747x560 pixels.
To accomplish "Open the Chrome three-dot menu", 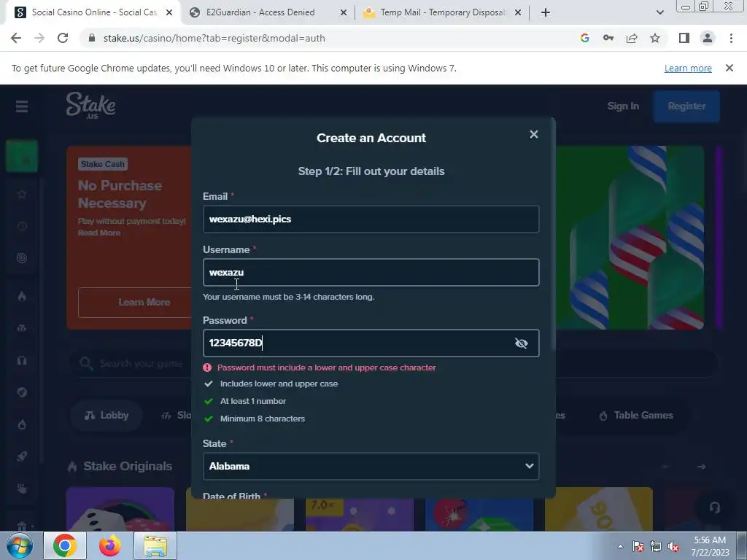I will pos(731,38).
